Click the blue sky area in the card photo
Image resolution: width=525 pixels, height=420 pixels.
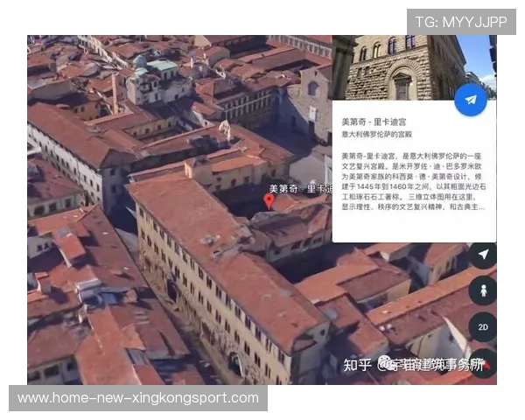[x=478, y=52]
